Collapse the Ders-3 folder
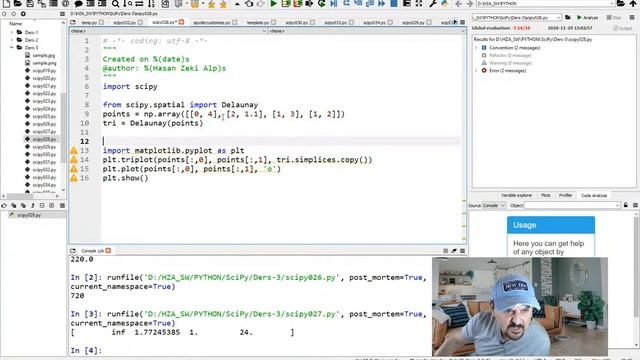 tap(11, 47)
